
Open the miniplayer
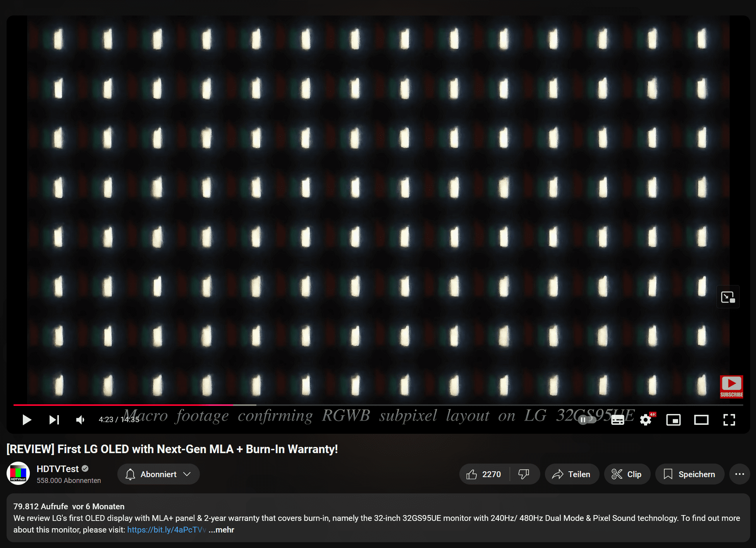point(674,420)
